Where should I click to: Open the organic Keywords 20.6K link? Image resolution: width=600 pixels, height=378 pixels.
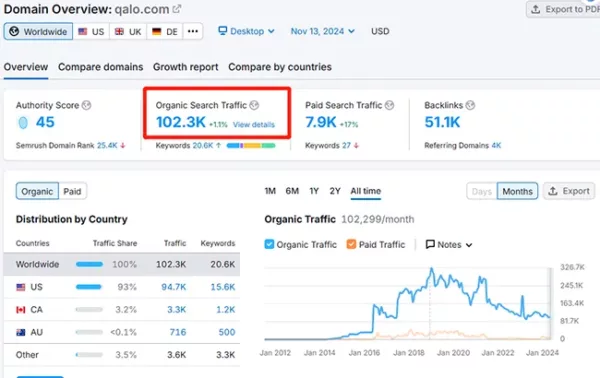[x=203, y=145]
